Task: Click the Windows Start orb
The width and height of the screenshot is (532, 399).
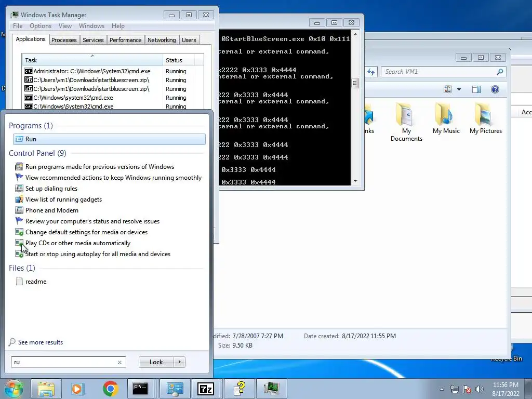Action: click(x=14, y=389)
